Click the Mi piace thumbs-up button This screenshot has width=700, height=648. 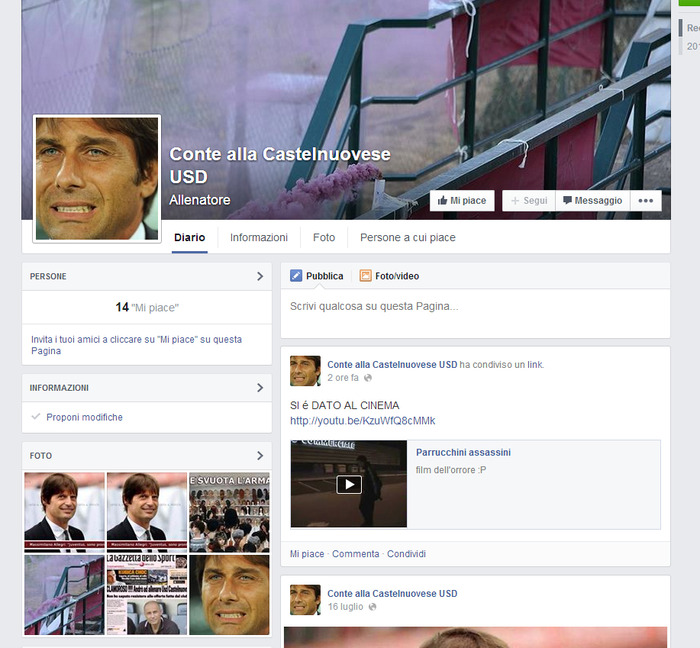(462, 201)
